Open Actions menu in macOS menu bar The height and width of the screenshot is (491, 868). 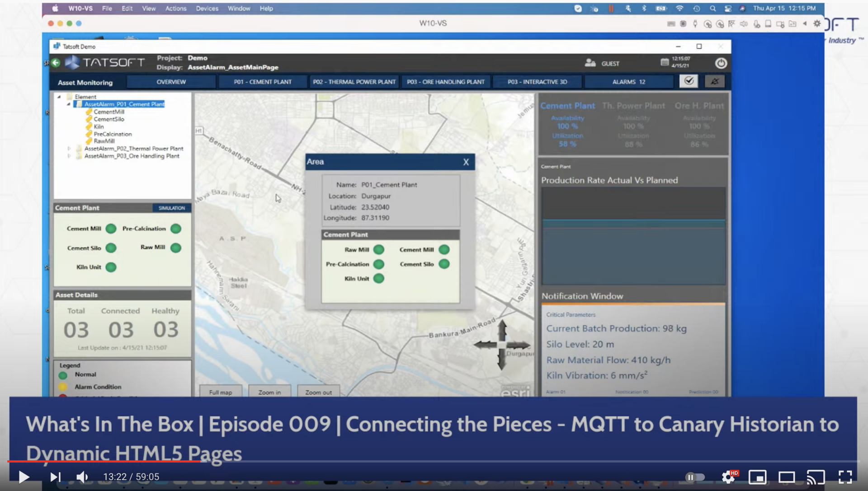(175, 8)
